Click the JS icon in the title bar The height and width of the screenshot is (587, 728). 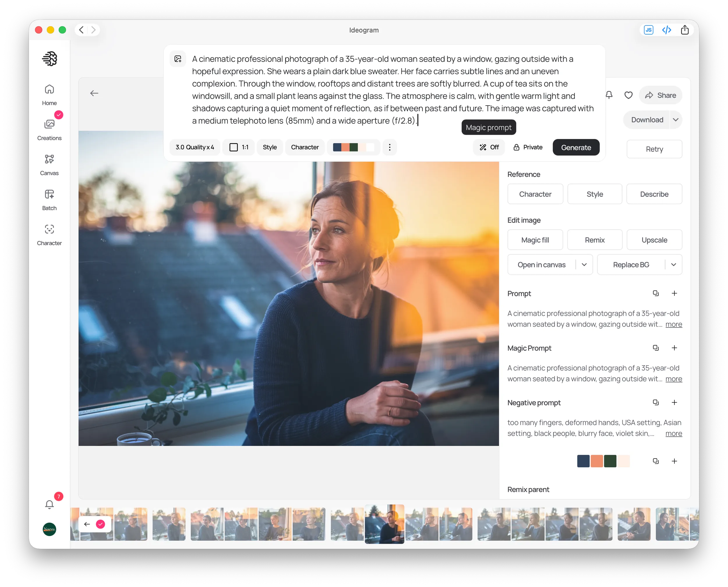pyautogui.click(x=648, y=30)
